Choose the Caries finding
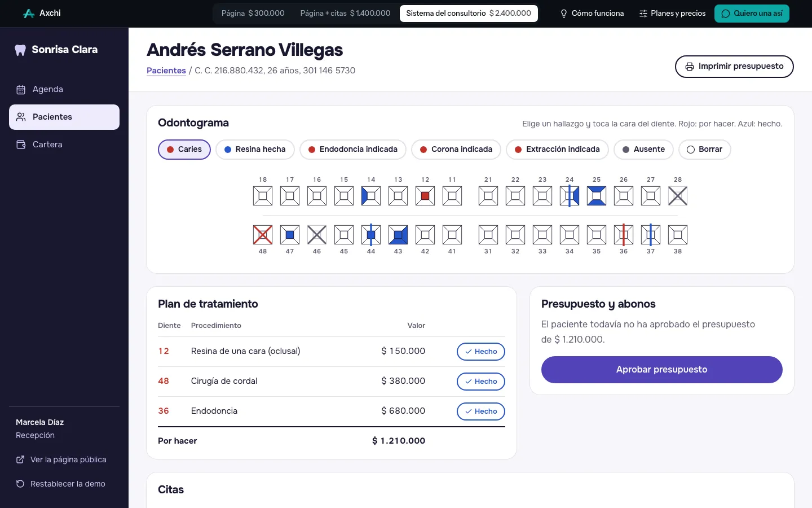Image resolution: width=812 pixels, height=508 pixels. point(184,150)
